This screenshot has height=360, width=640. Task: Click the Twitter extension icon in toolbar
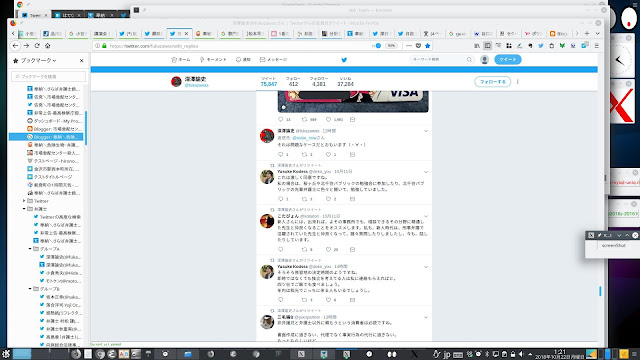click(x=541, y=46)
